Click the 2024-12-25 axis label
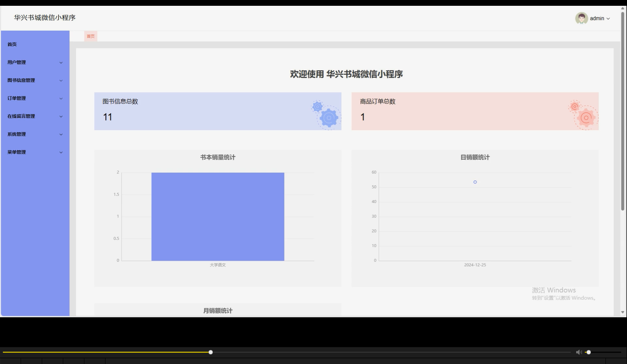 tap(475, 265)
